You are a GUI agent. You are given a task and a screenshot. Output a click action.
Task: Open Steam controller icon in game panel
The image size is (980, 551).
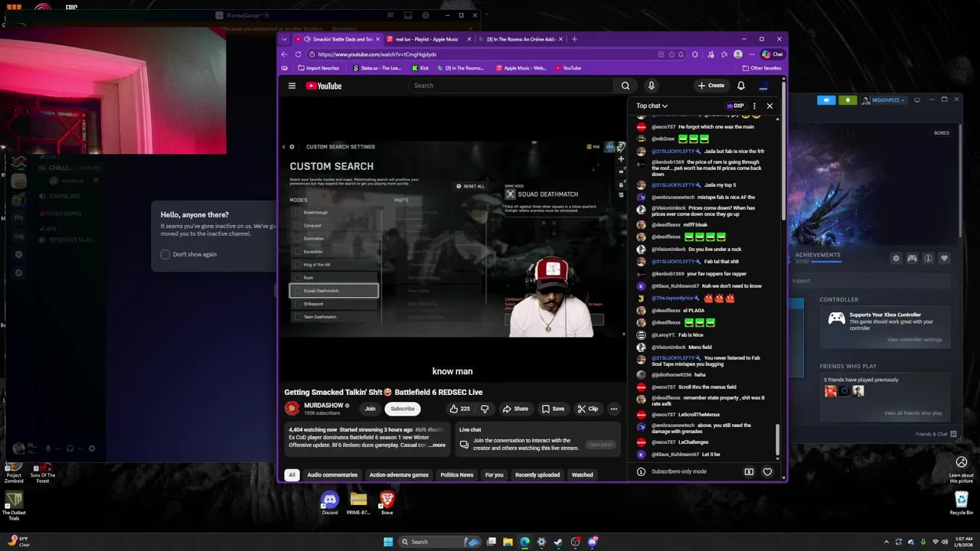(912, 259)
